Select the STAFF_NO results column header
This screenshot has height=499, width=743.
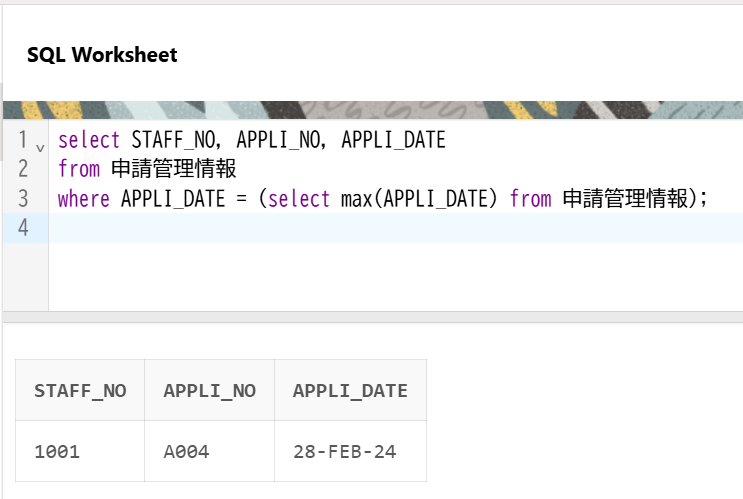pyautogui.click(x=80, y=390)
